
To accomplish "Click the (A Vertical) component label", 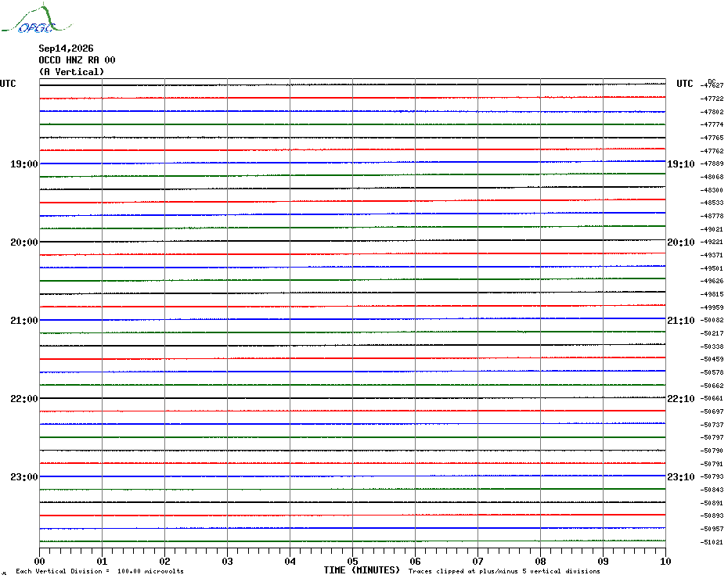I will tap(71, 72).
